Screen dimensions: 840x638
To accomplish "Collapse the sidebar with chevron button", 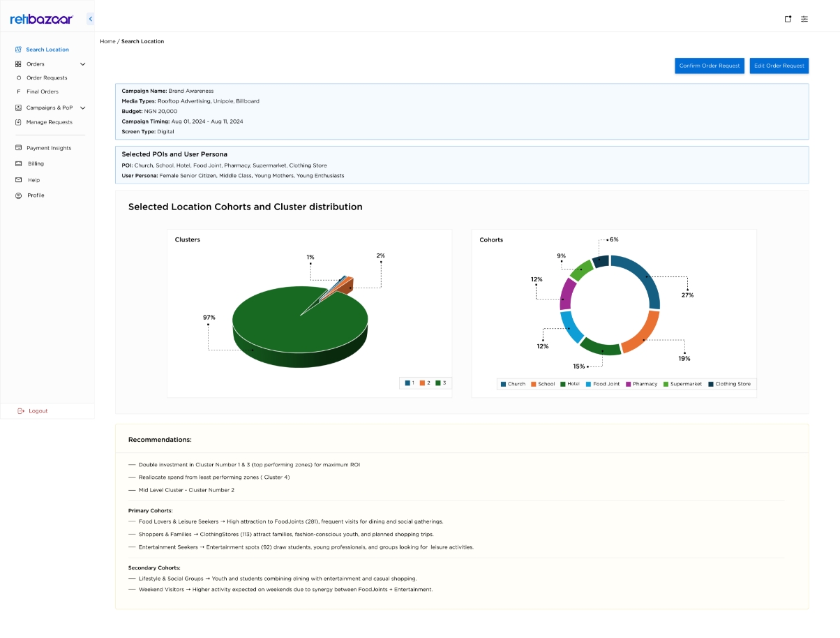I will pos(91,19).
